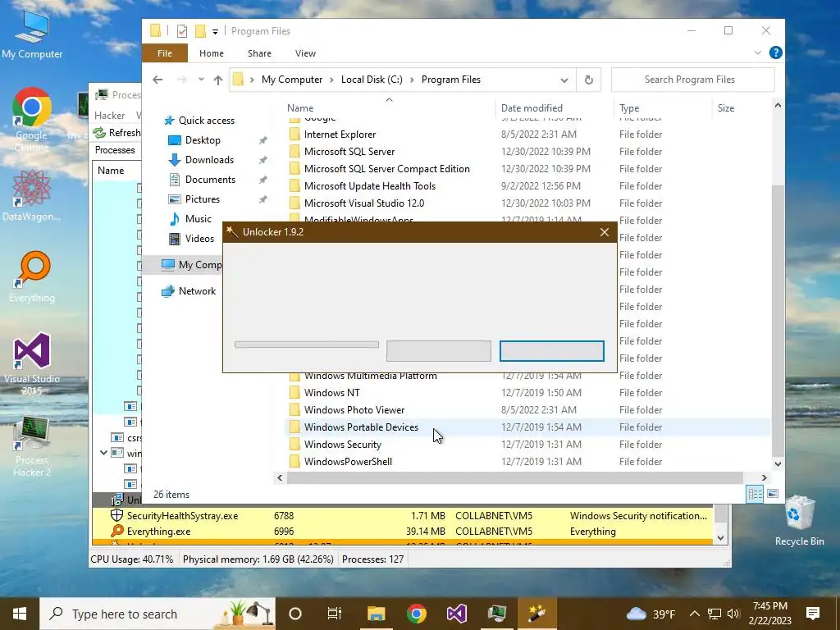Select the Everything.exe process row
This screenshot has height=630, width=840.
pos(403,532)
